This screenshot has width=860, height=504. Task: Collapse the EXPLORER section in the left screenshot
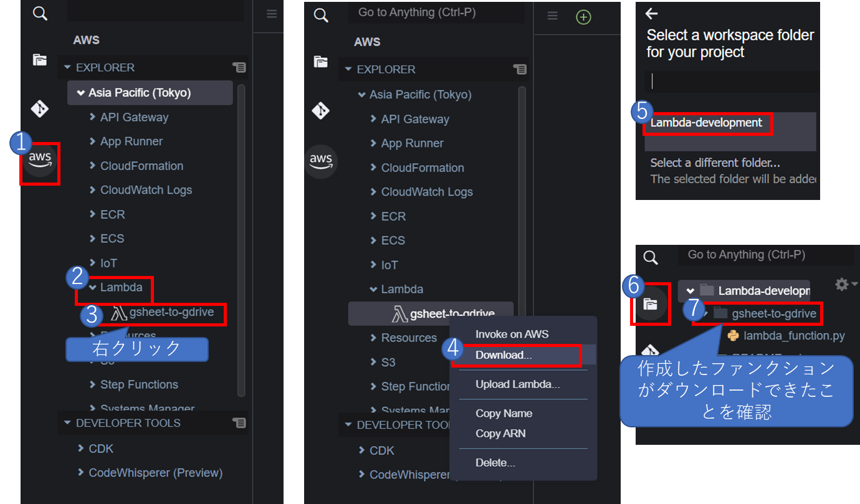click(x=68, y=67)
